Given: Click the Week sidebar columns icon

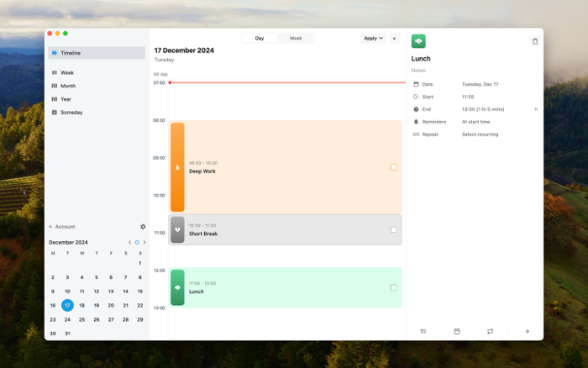Looking at the screenshot, I should click(x=55, y=73).
